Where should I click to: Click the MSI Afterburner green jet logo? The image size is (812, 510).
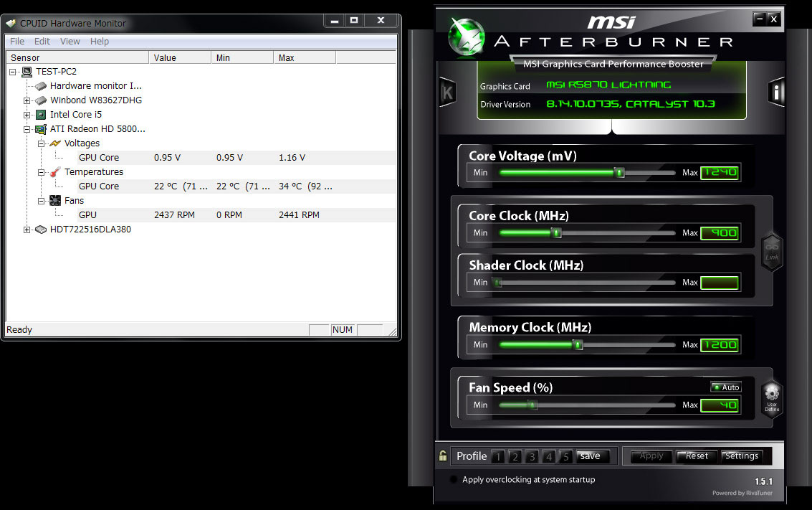pyautogui.click(x=467, y=37)
